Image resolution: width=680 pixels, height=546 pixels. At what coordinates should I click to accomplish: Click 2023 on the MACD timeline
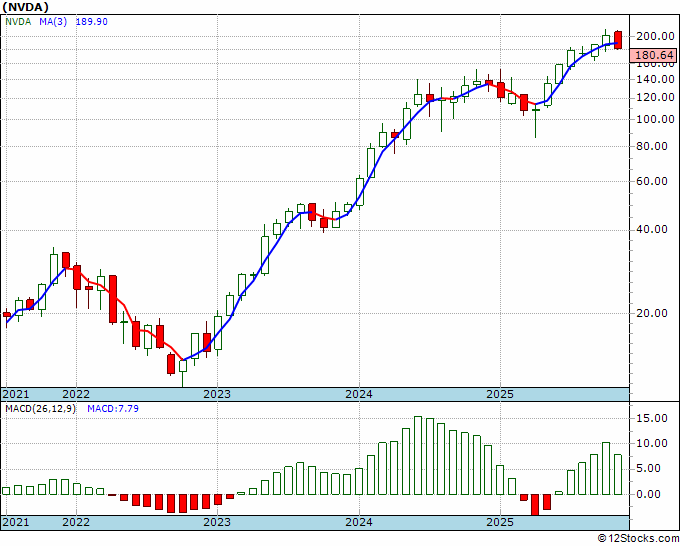tap(217, 522)
